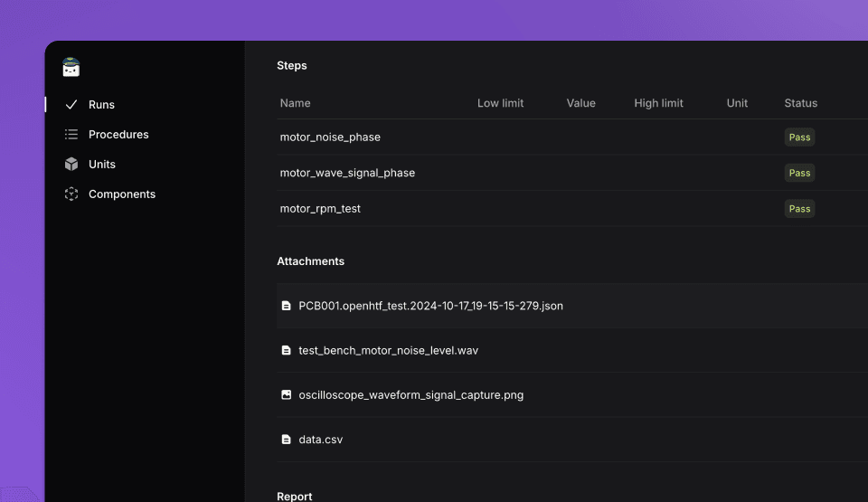Open the Runs section
The height and width of the screenshot is (502, 868).
coord(101,104)
